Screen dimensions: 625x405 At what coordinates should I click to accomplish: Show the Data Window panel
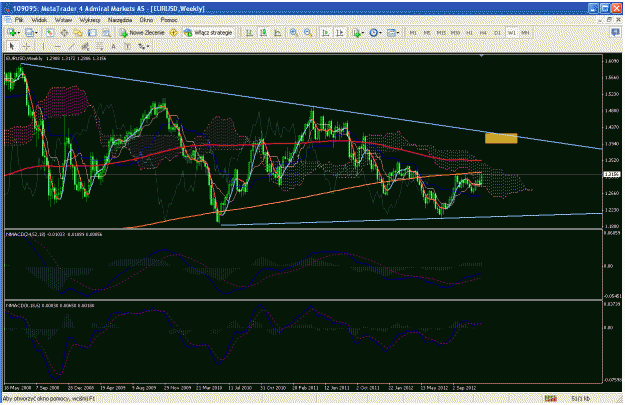click(x=64, y=33)
